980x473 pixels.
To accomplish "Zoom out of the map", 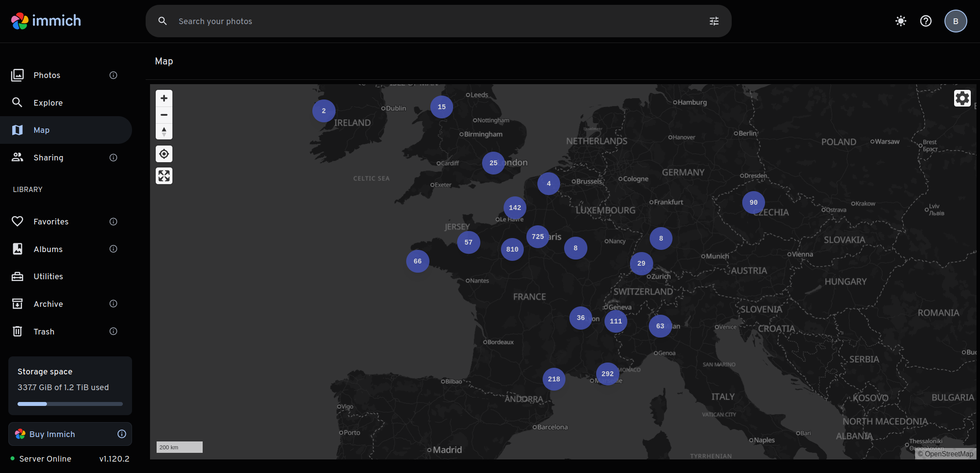I will coord(164,115).
